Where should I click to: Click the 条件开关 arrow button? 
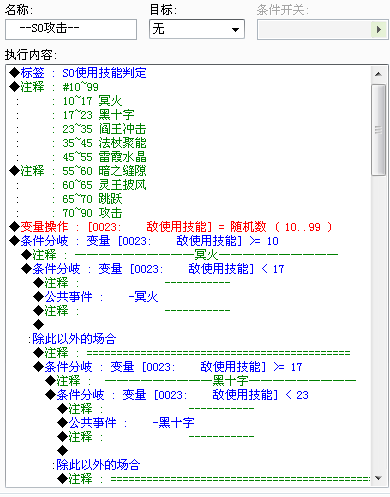pyautogui.click(x=379, y=29)
